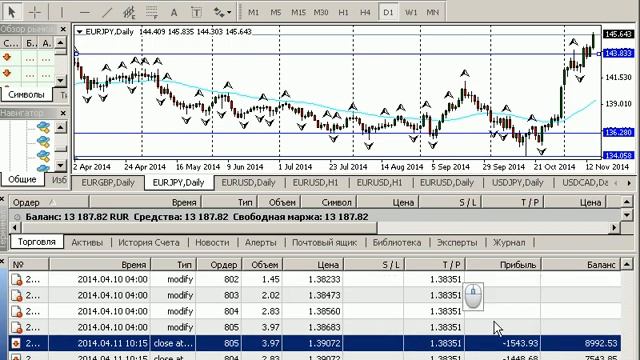This screenshot has height=360, width=640.
Task: Choose the equidistant channel tool
Action: 129,12
